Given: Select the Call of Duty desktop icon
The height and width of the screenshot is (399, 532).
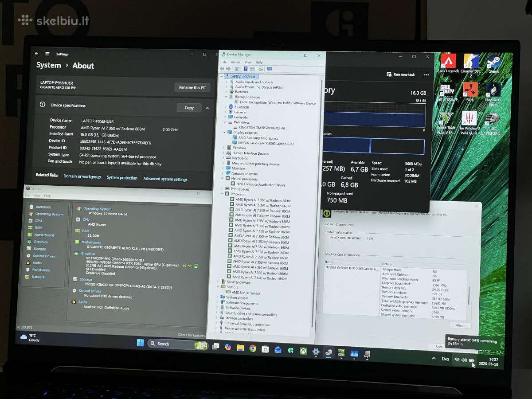Looking at the screenshot, I should point(448,92).
